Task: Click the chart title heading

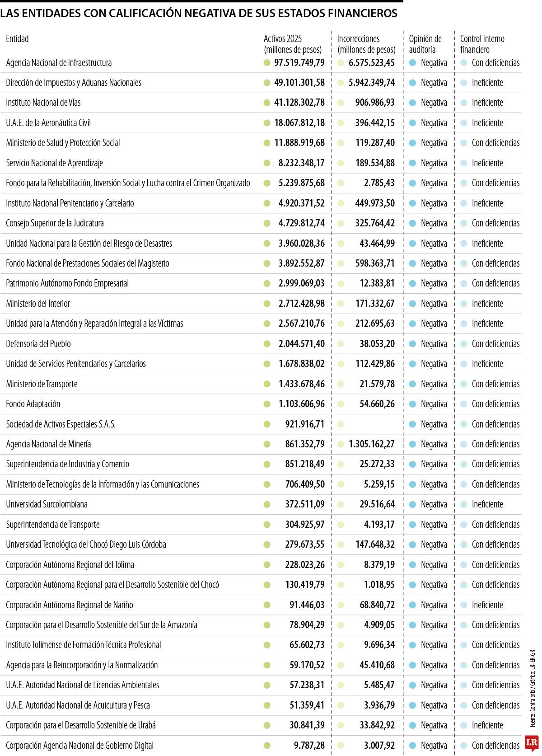Action: (199, 14)
